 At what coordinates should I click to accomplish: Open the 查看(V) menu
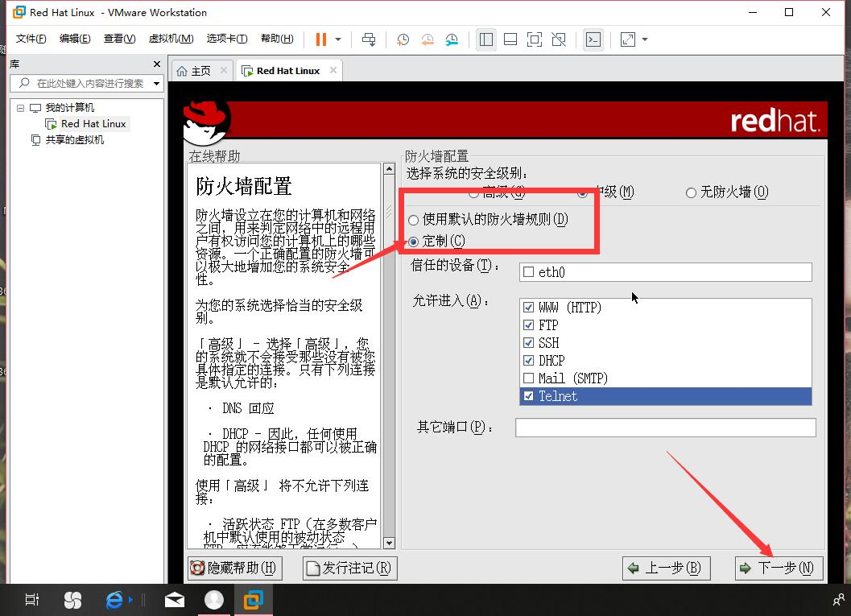click(119, 39)
